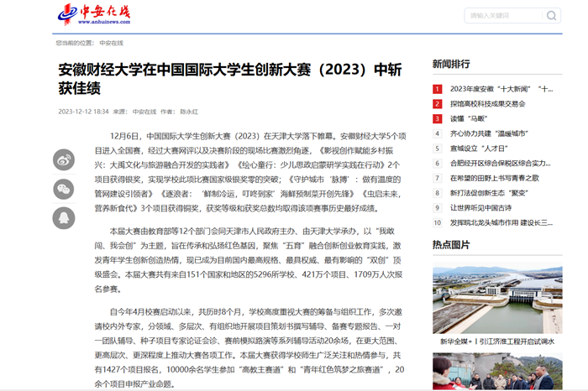Open the 引江济淮工程 canal photo thumbnail
The height and width of the screenshot is (391, 588).
[496, 299]
